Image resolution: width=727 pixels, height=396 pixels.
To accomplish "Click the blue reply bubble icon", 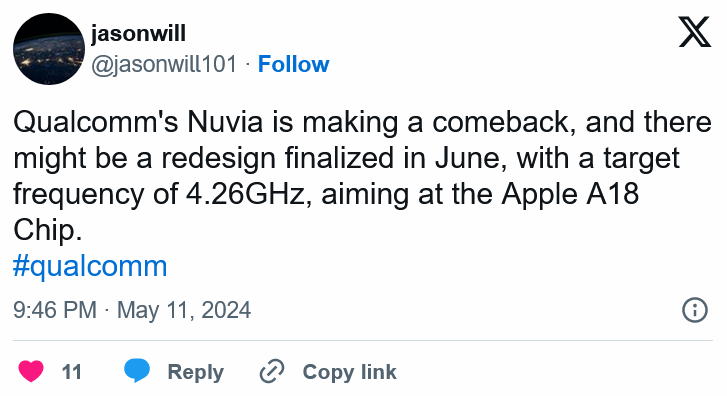I will click(137, 370).
